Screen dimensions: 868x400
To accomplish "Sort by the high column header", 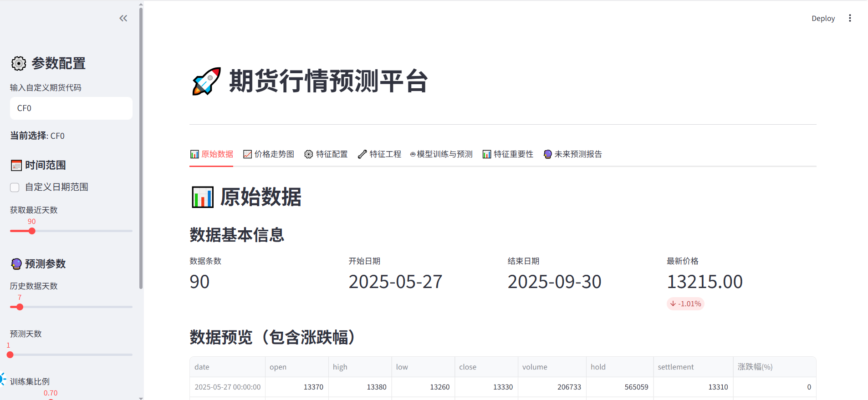I will [360, 367].
